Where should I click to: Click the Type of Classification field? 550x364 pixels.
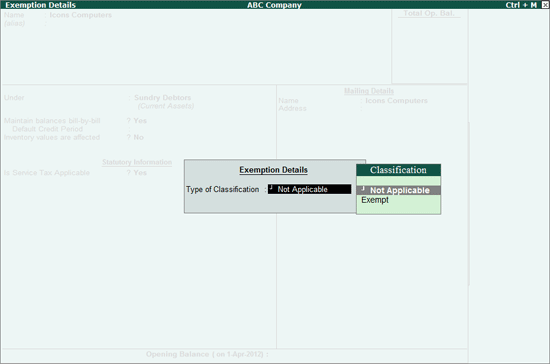pyautogui.click(x=309, y=189)
